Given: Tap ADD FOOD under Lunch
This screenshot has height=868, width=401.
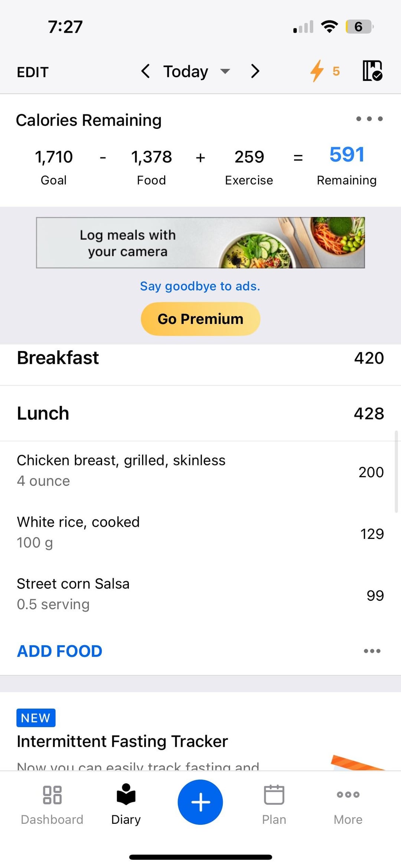Looking at the screenshot, I should coord(60,651).
